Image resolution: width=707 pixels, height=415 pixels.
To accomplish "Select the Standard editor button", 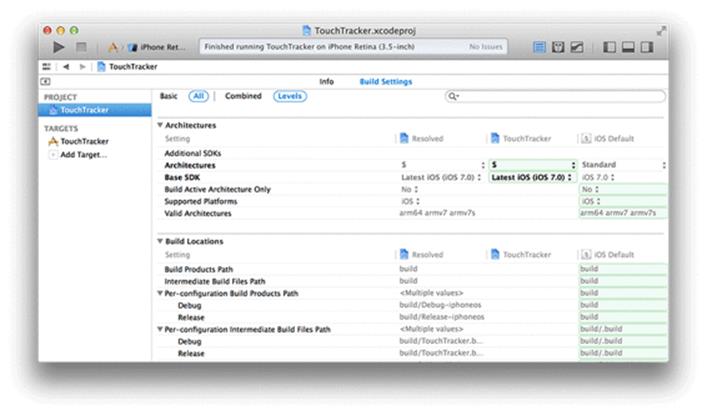I will pyautogui.click(x=539, y=47).
